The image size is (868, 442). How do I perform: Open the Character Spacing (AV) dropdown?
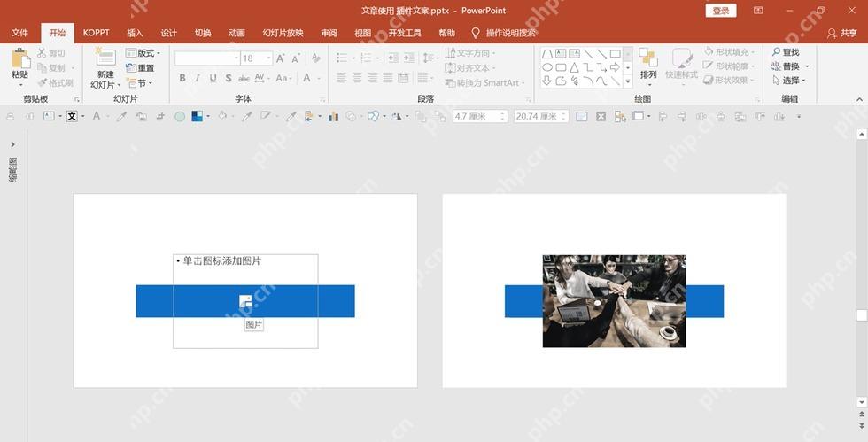click(x=262, y=79)
